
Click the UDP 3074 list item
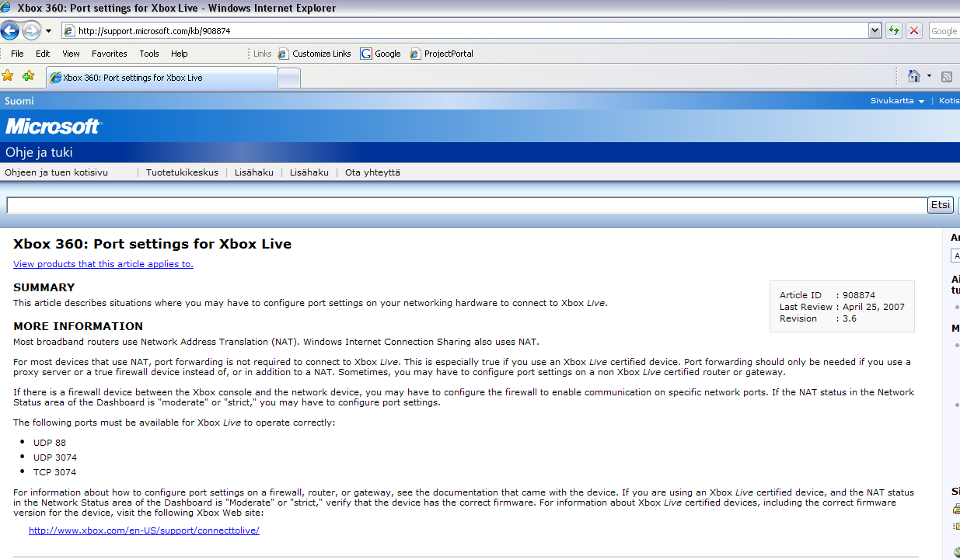[x=55, y=457]
